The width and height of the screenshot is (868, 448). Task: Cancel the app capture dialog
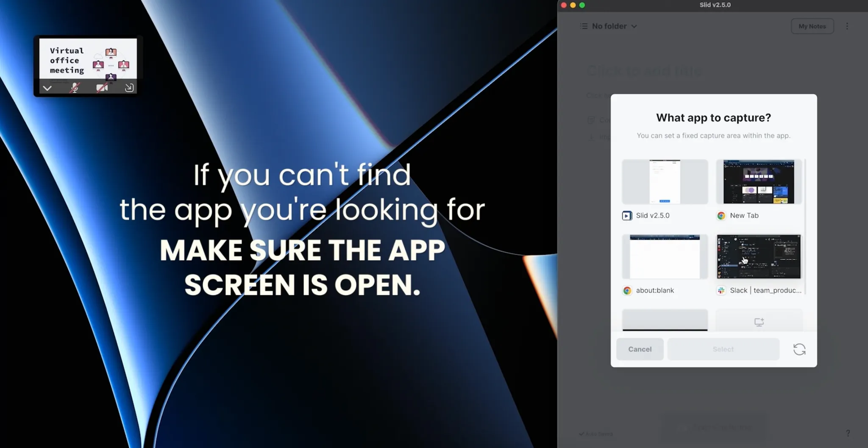(x=640, y=349)
